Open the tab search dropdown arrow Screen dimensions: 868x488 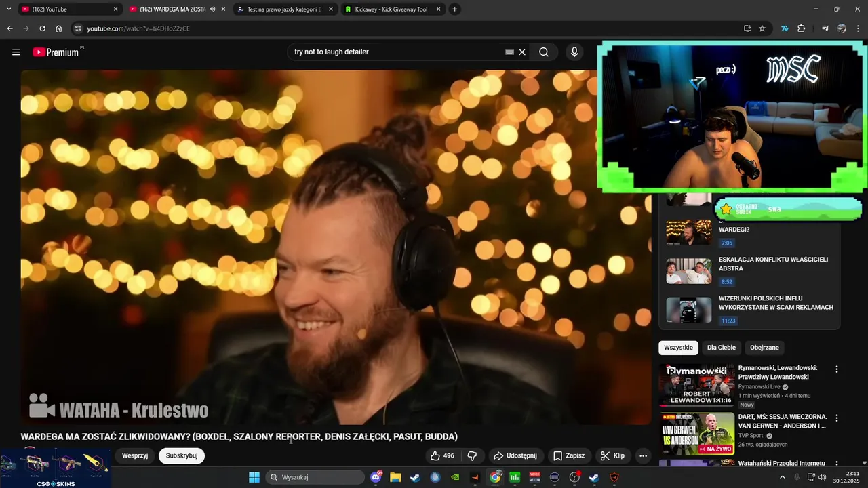coord(9,9)
